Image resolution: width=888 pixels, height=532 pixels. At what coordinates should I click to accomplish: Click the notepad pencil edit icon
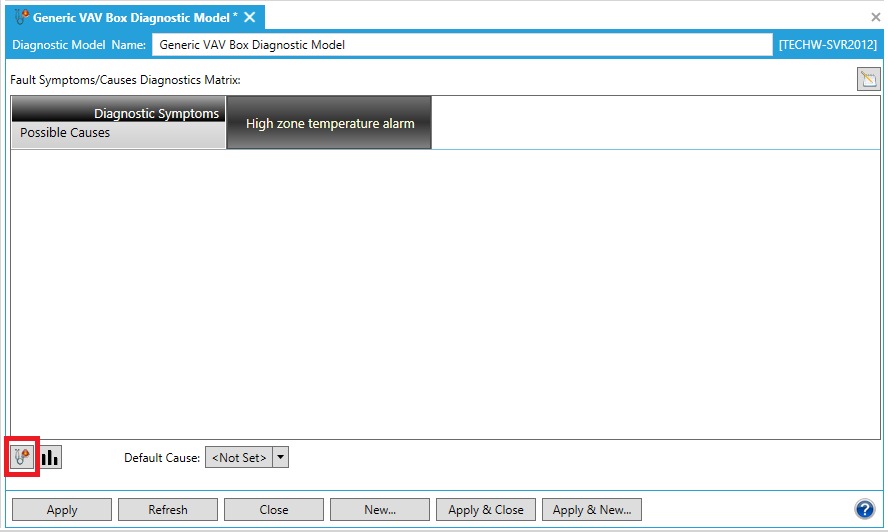pos(868,80)
